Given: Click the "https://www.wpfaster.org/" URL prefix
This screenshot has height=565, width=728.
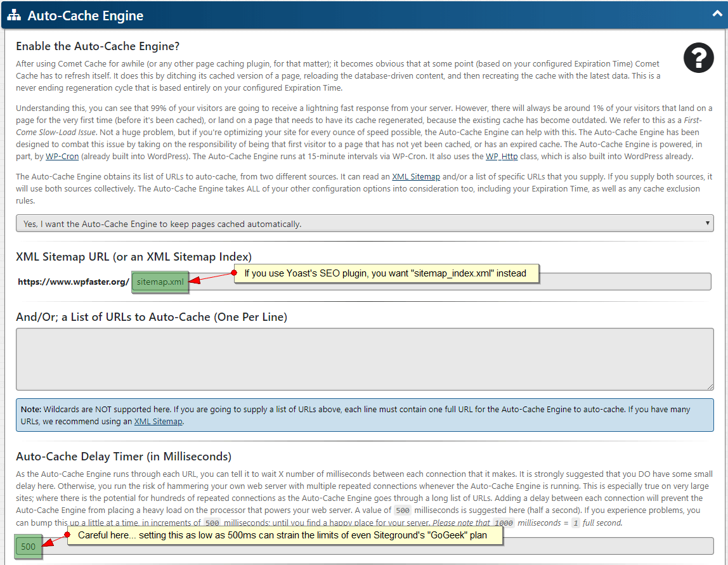Looking at the screenshot, I should (x=74, y=282).
